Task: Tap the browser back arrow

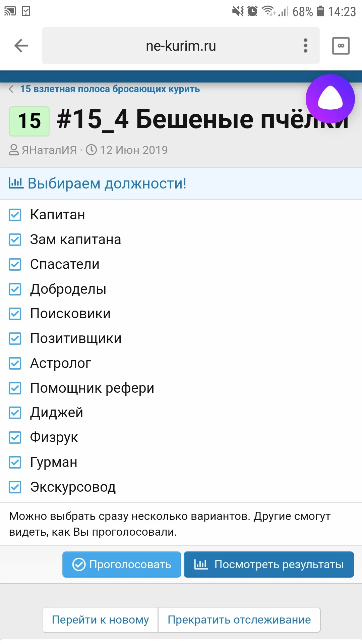Action: pos(21,46)
